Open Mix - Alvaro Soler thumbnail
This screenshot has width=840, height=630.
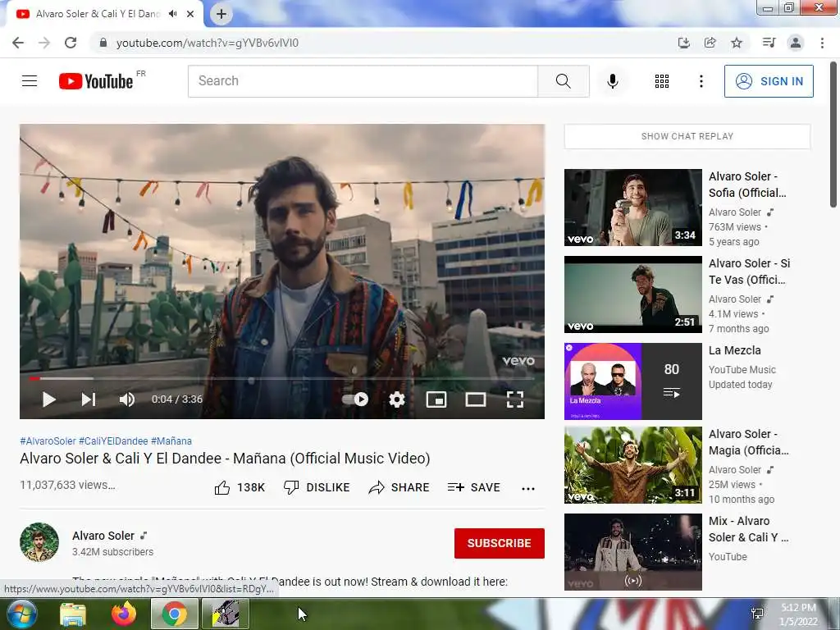tap(632, 552)
